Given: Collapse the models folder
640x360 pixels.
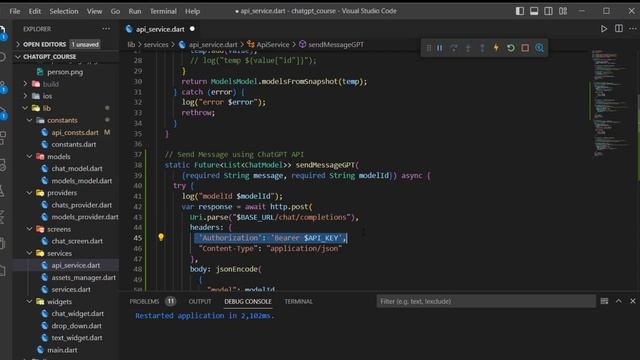Looking at the screenshot, I should click(58, 156).
